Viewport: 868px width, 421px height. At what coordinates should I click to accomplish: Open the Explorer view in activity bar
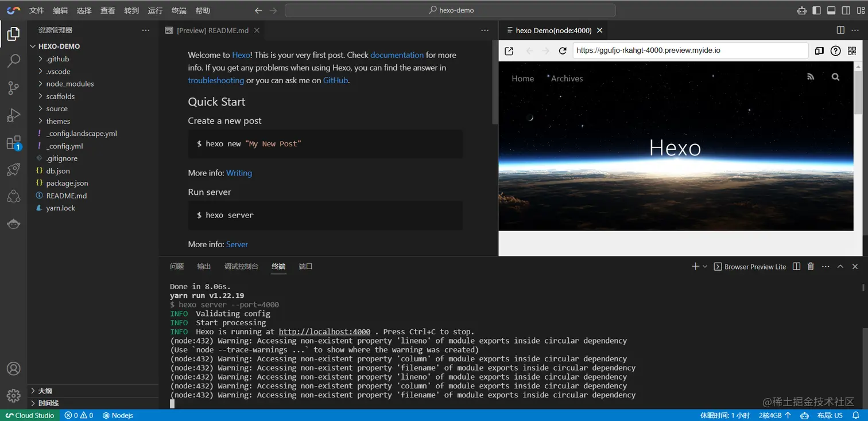pos(13,34)
